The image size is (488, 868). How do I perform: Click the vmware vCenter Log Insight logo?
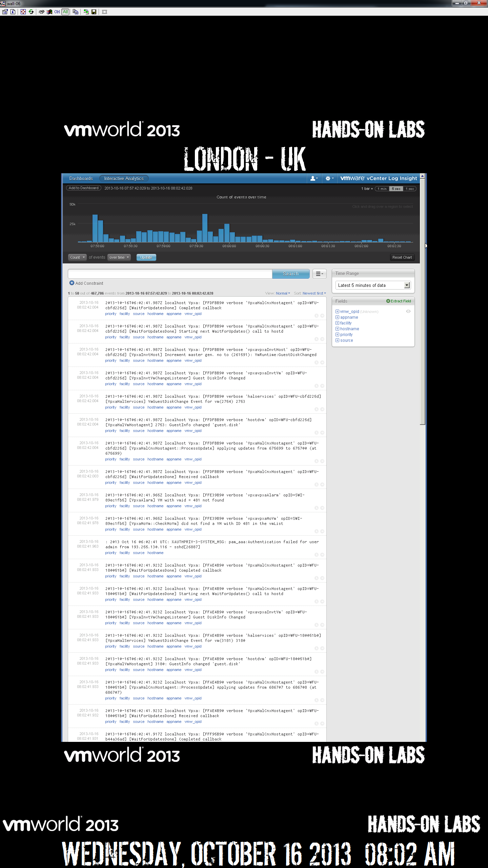tap(379, 178)
